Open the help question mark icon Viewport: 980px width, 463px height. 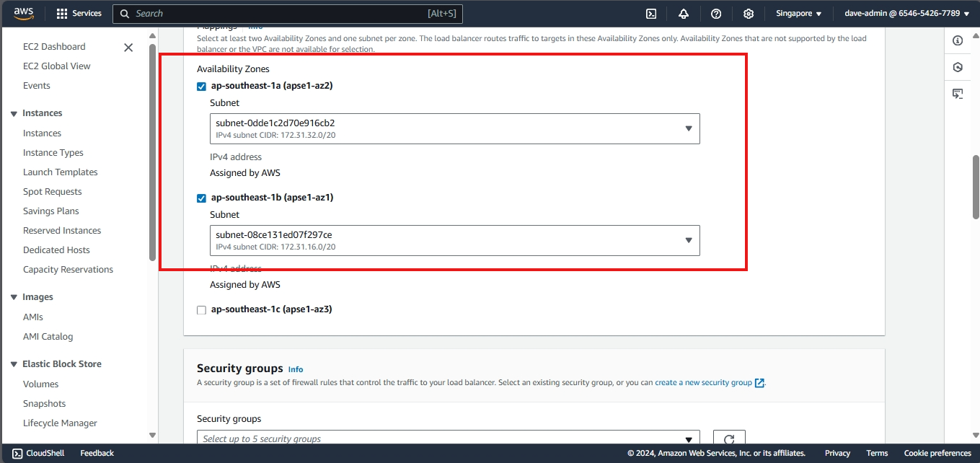coord(715,14)
